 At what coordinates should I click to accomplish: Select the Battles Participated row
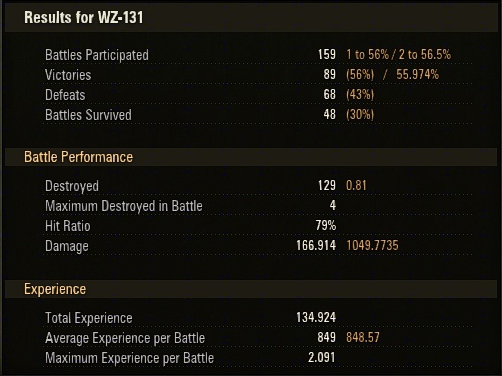258,55
